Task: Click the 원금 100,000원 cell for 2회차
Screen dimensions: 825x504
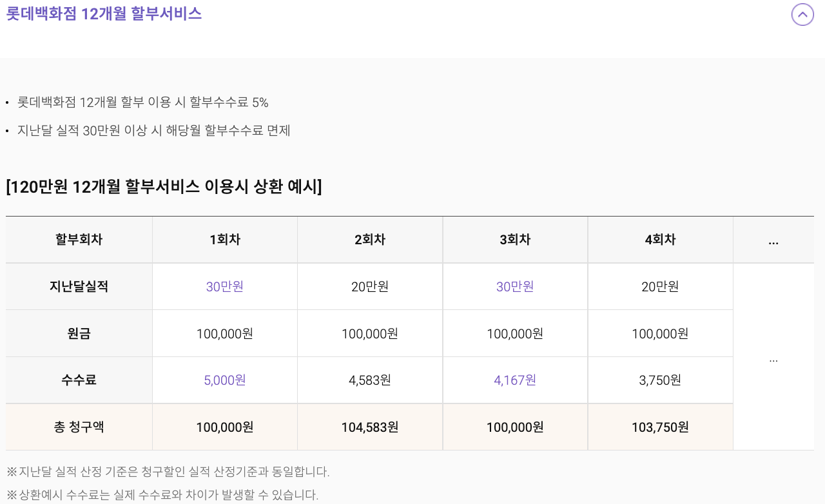Action: tap(370, 333)
